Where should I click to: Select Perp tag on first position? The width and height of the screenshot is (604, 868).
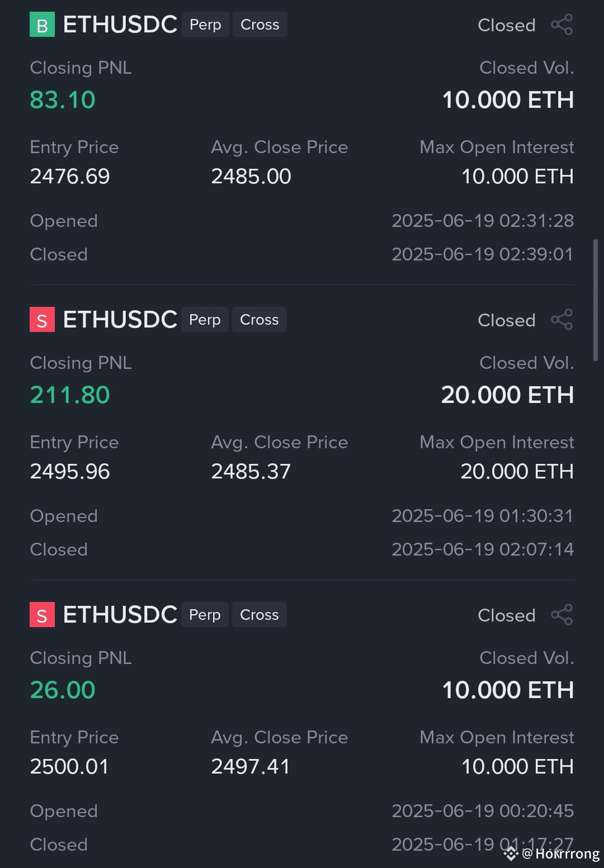[205, 25]
